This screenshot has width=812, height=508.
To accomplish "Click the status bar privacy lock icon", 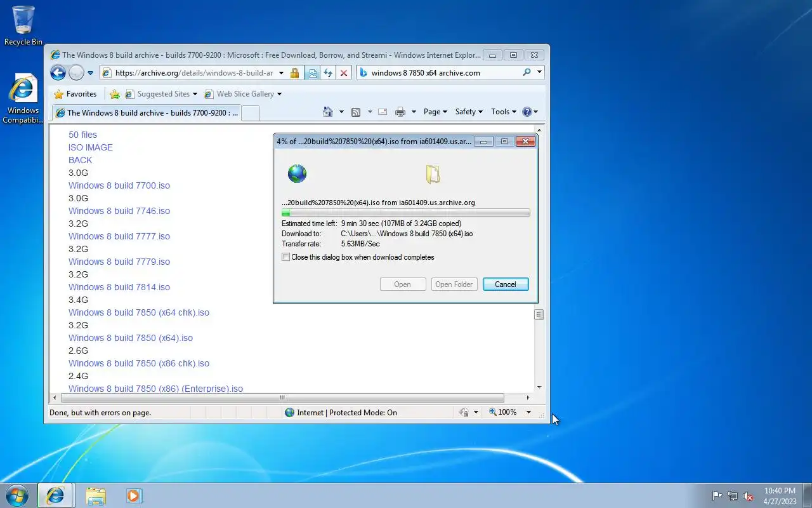I will coord(464,413).
